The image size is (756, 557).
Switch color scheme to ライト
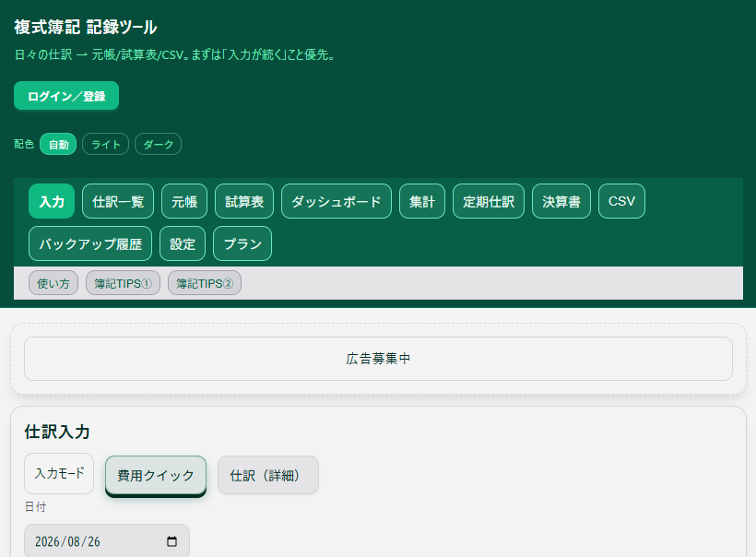pyautogui.click(x=106, y=144)
